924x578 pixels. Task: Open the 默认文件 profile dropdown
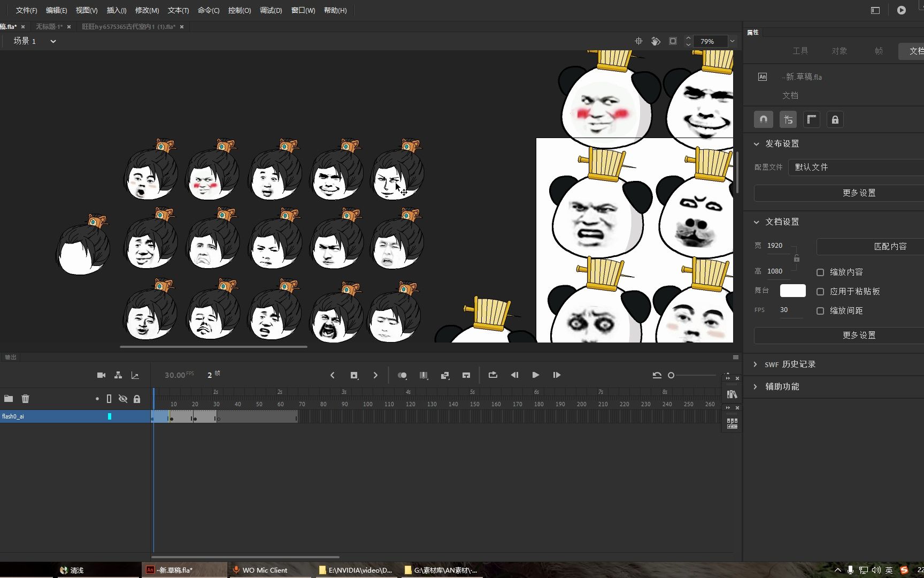pos(856,168)
